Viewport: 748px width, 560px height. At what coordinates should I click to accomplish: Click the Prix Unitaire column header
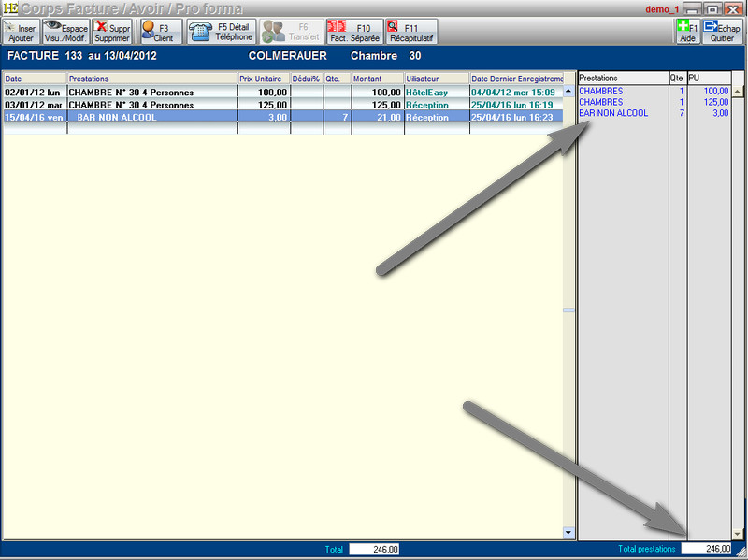coord(264,79)
